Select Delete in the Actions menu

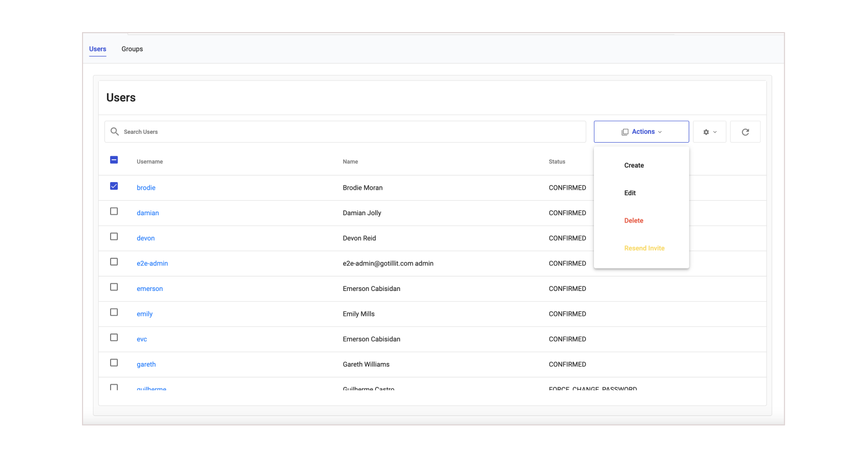633,220
